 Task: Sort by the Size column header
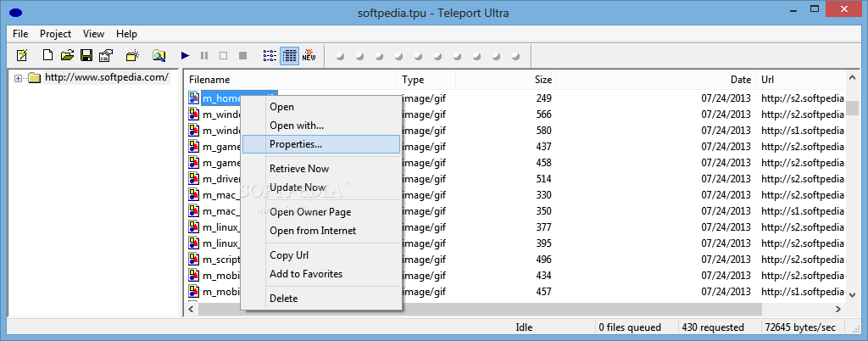pos(506,80)
